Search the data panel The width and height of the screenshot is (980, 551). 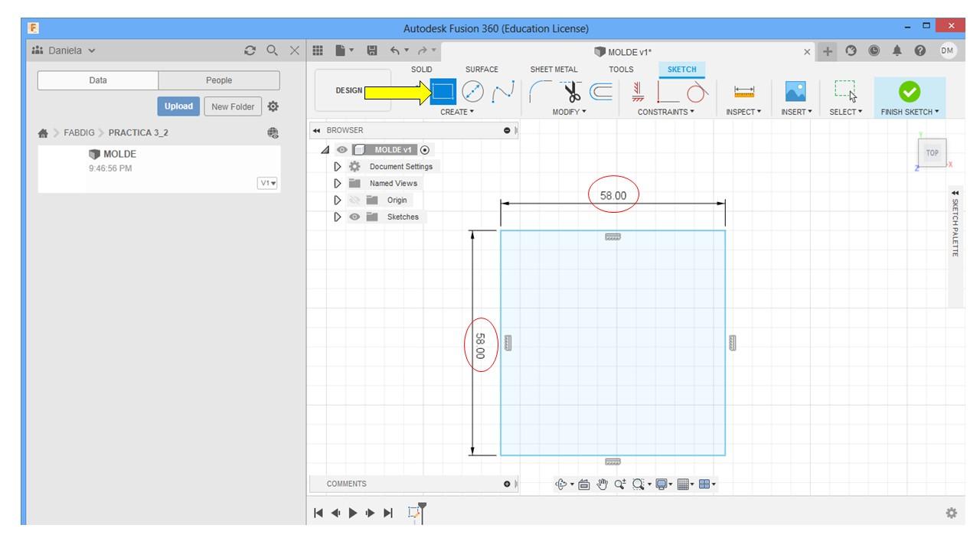(271, 51)
